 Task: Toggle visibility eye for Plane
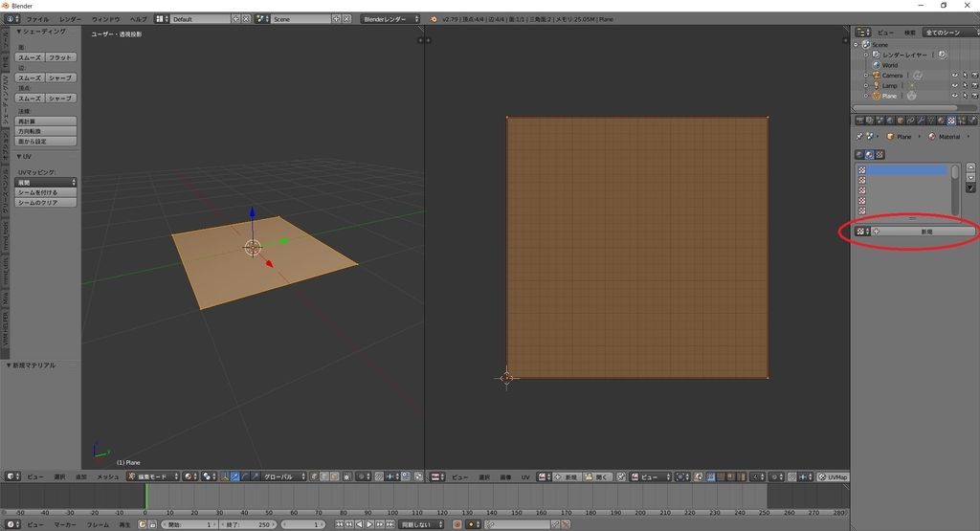tap(954, 97)
